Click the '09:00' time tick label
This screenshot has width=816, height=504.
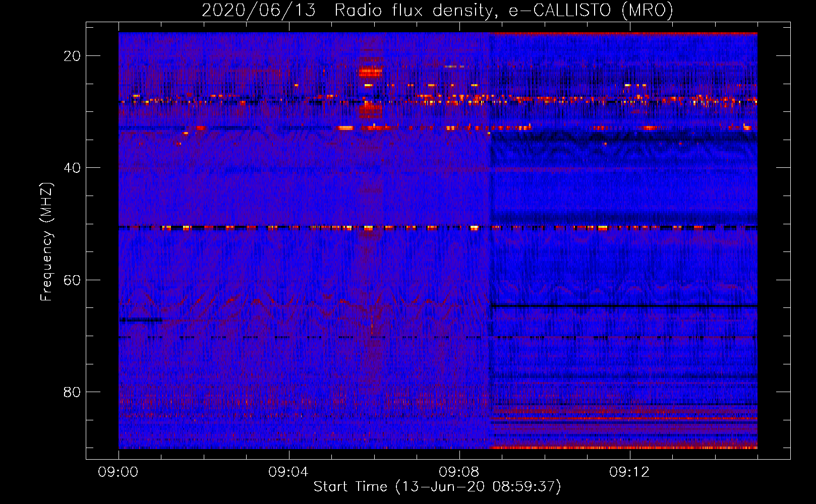click(119, 472)
